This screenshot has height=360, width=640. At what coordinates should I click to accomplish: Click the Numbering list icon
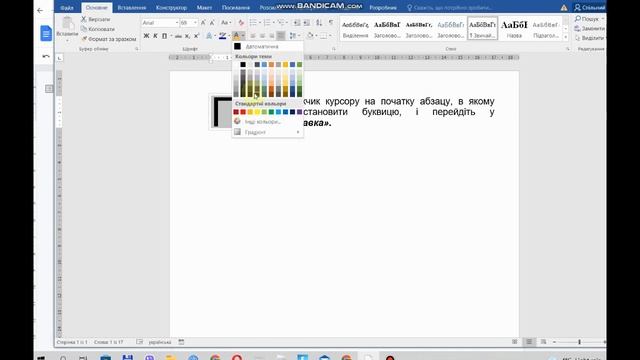click(x=267, y=23)
